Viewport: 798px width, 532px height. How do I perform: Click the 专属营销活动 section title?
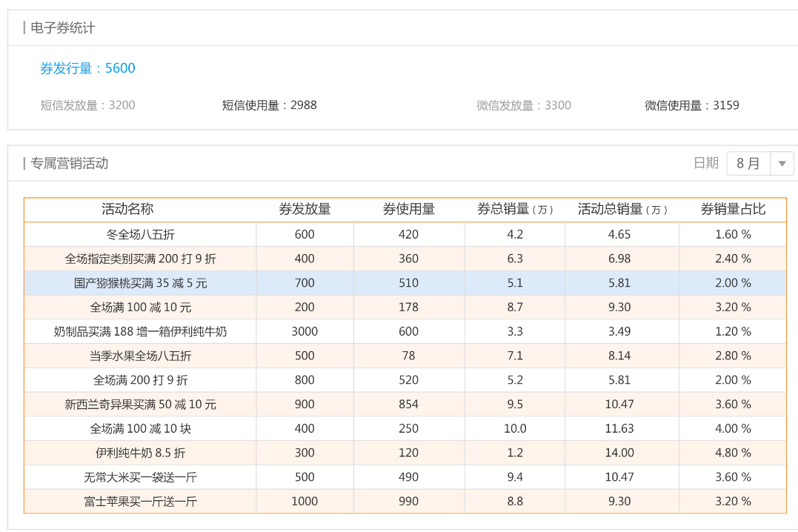click(x=69, y=164)
